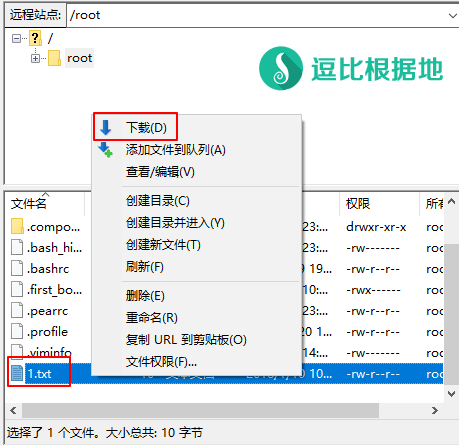Select 文件权限(F)... menu entry
Viewport: 459px width, 446px height.
click(161, 362)
